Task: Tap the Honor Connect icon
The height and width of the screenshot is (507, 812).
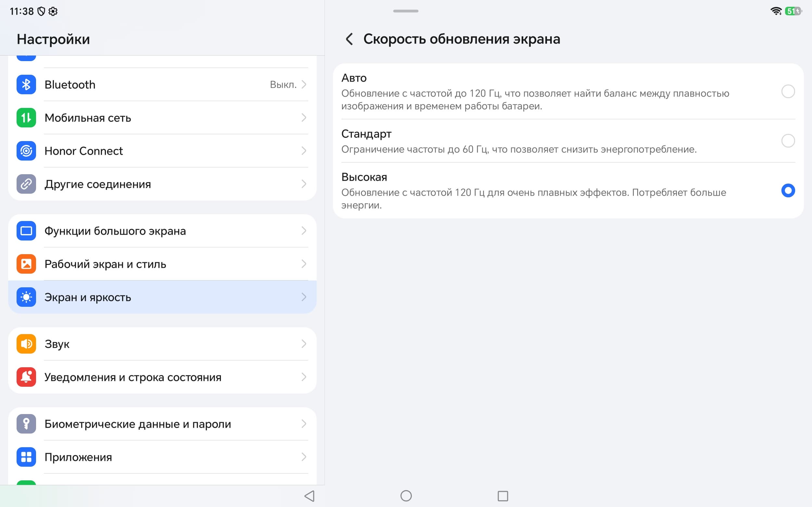Action: tap(26, 151)
